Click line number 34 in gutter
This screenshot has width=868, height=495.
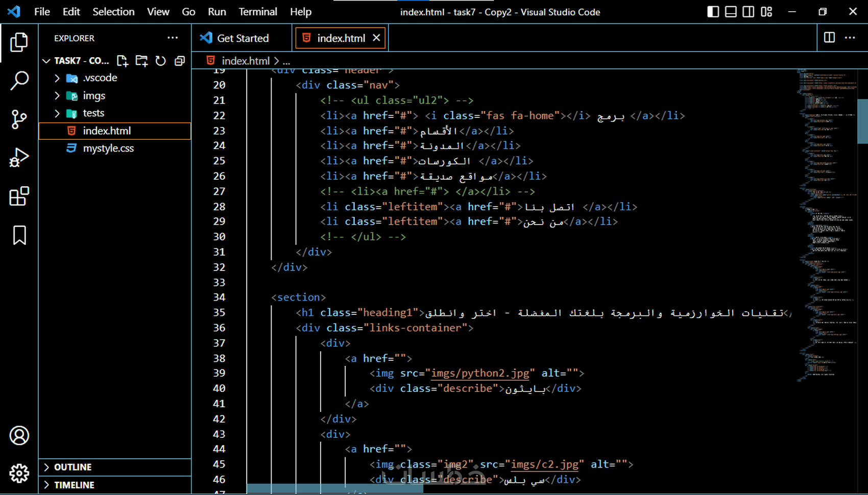[219, 297]
